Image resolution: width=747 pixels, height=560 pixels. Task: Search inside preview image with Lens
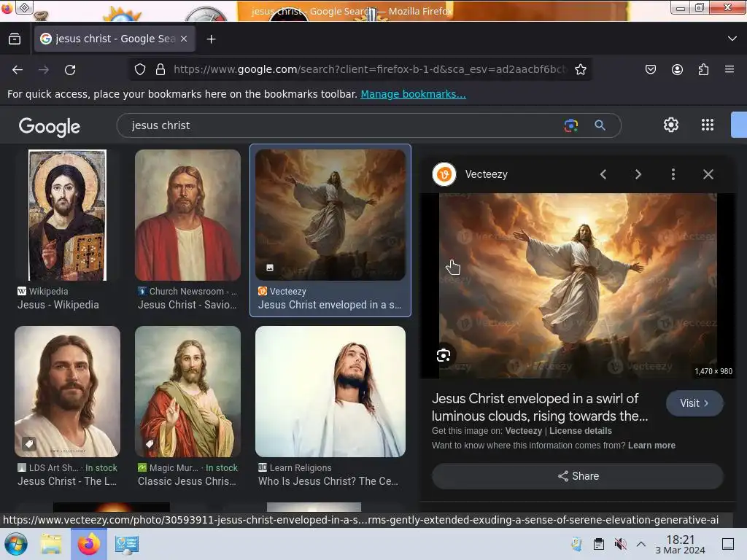point(443,355)
